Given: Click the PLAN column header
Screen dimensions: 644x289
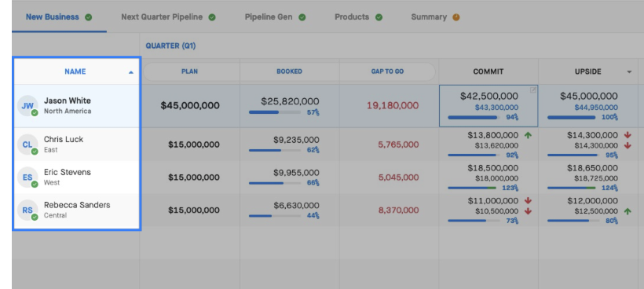Looking at the screenshot, I should (x=190, y=71).
